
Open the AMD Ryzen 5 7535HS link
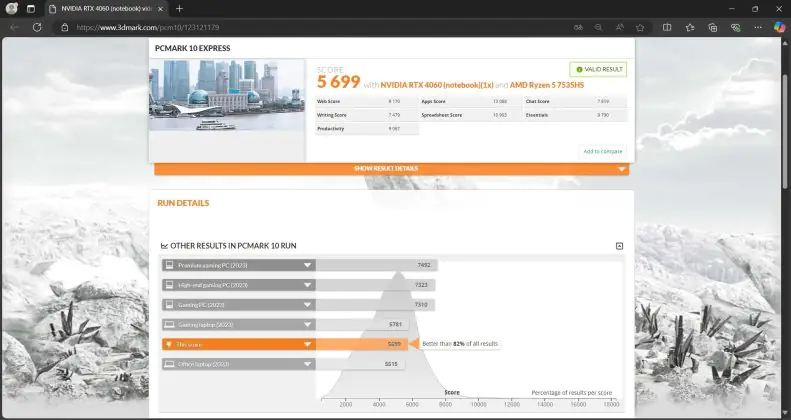point(547,85)
